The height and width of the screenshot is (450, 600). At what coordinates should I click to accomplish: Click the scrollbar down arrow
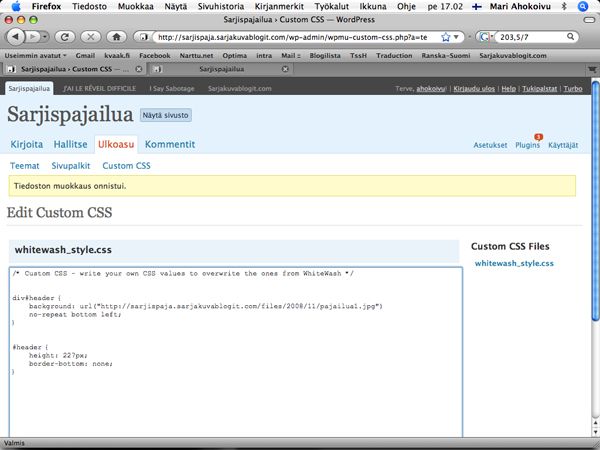pyautogui.click(x=595, y=432)
